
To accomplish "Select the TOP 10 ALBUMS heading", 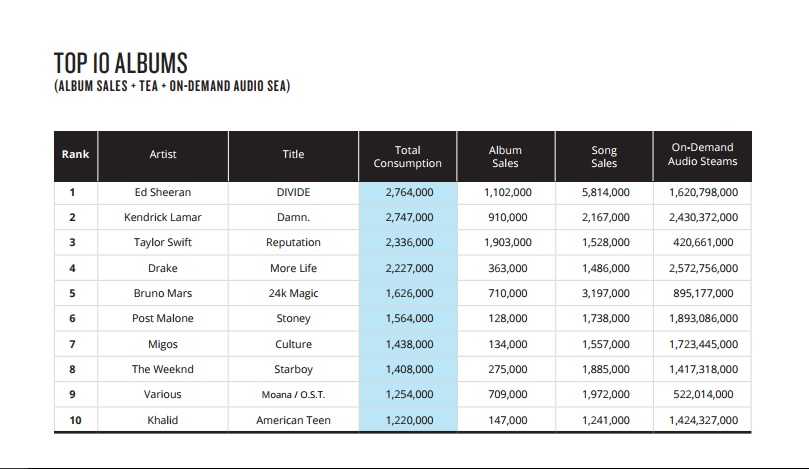I will coord(121,63).
